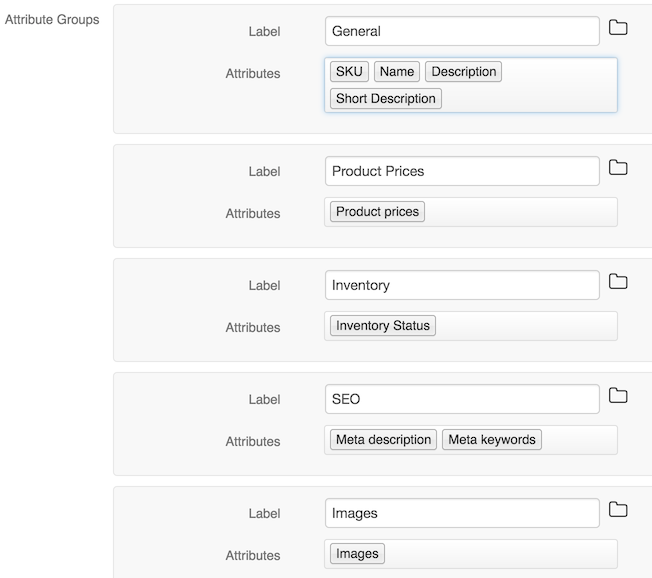Click the folder icon beside Inventory label
The height and width of the screenshot is (578, 652).
618,282
